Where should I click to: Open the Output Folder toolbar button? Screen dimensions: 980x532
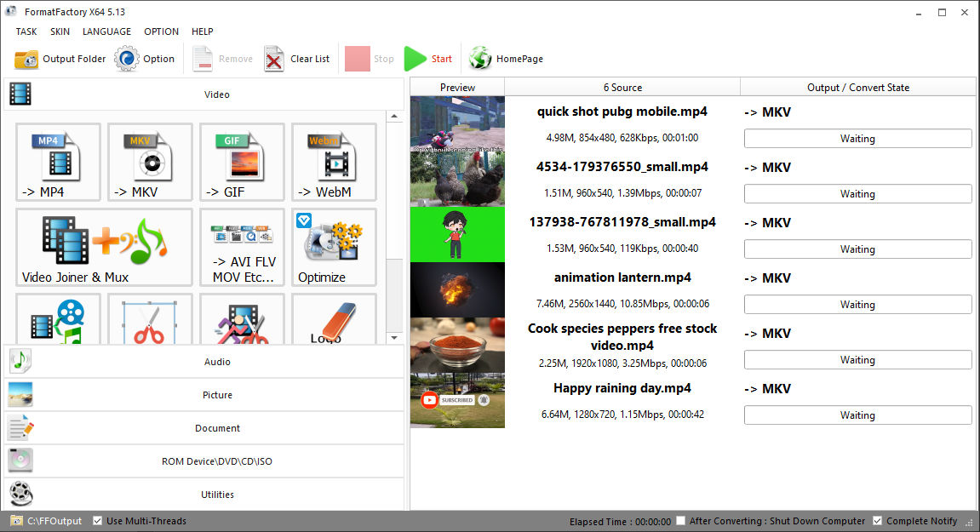60,59
